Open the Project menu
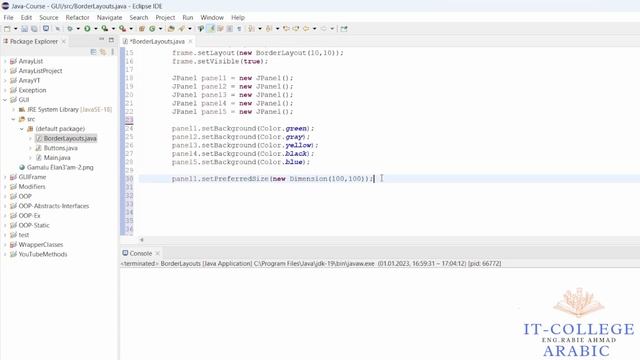This screenshot has height=360, width=640. [x=165, y=18]
